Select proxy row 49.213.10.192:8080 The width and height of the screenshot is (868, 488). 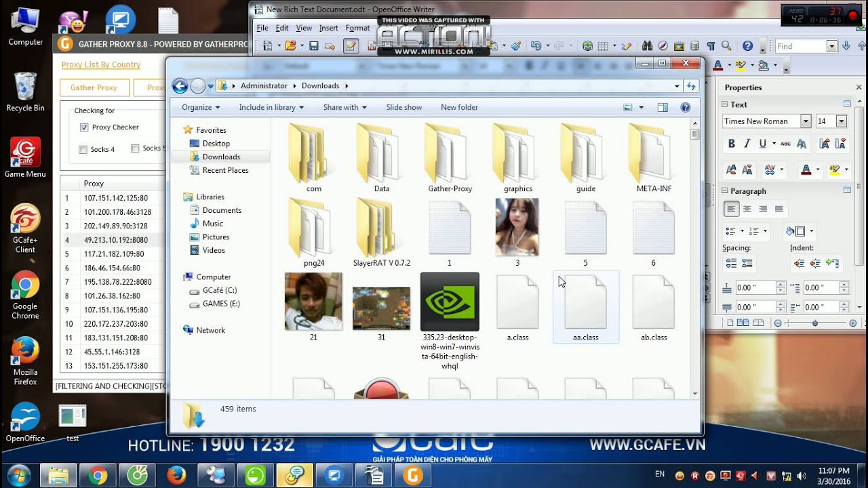click(x=114, y=240)
